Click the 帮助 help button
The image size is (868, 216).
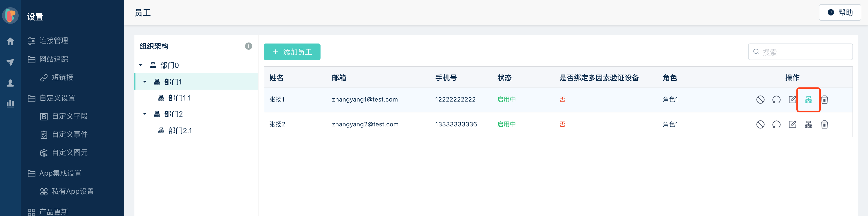pyautogui.click(x=840, y=12)
